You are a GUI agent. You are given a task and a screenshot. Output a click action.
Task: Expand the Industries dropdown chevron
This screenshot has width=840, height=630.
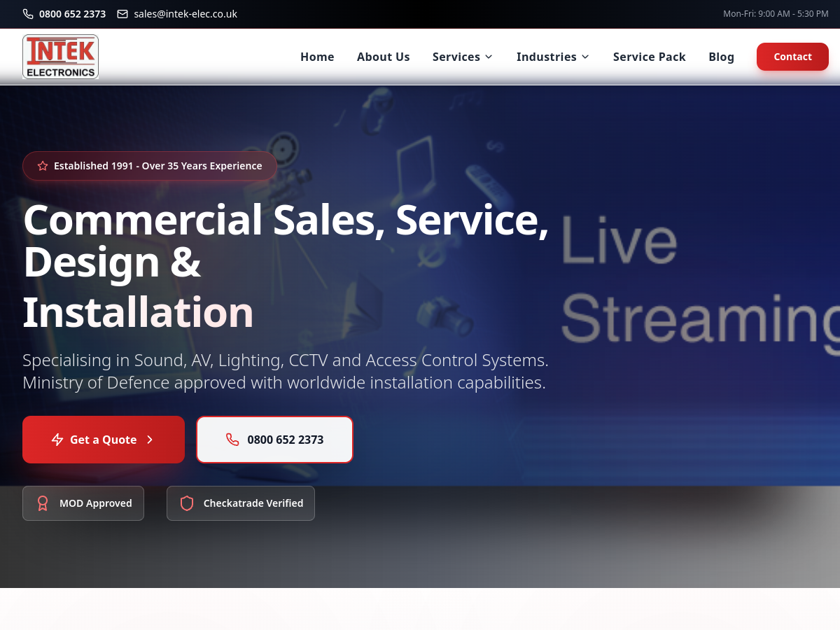point(585,57)
